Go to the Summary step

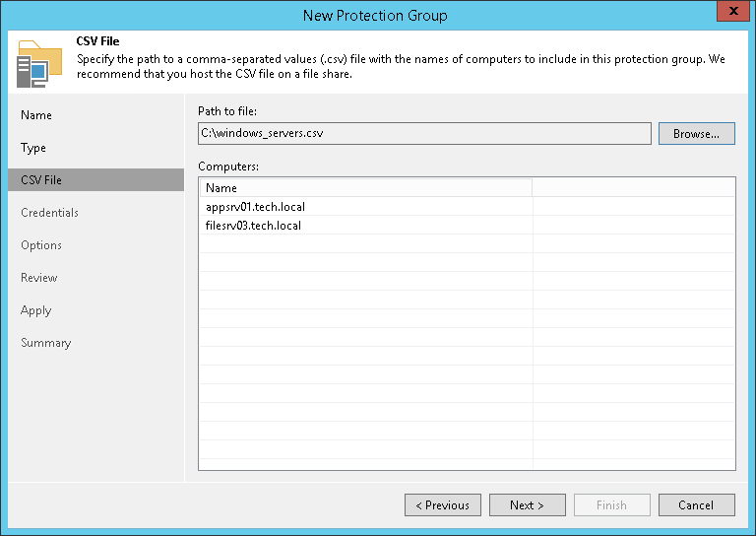click(x=45, y=343)
